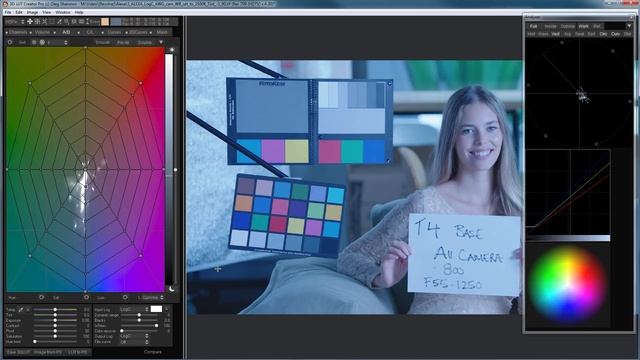640x360 pixels.
Task: Select Outside mode in Analyzer panel
Action: [567, 26]
